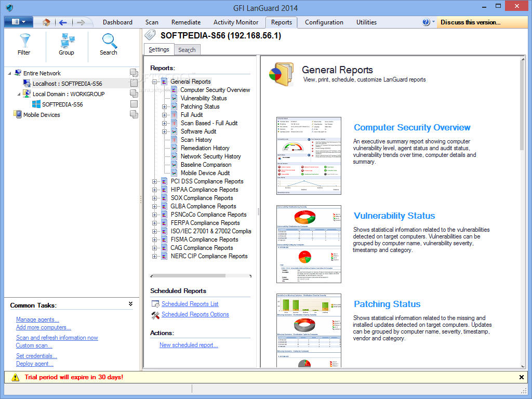
Task: Open the Utilities tab
Action: pos(366,22)
